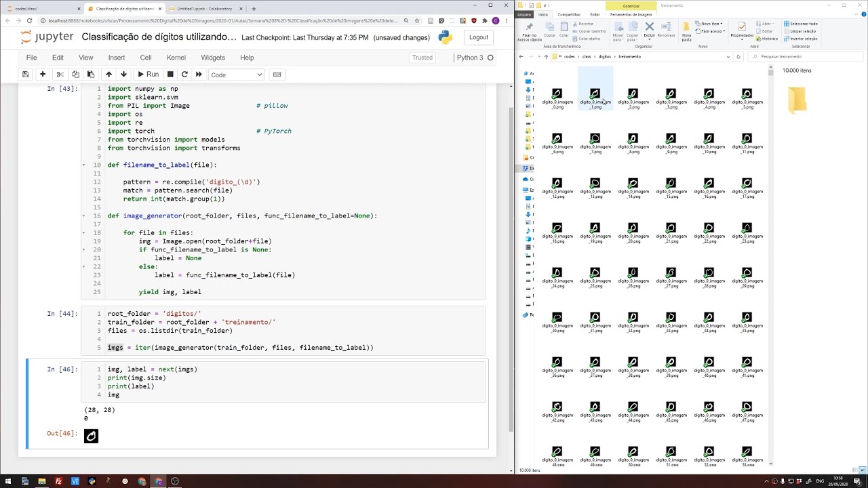This screenshot has width=868, height=488.
Task: Click the Logout button
Action: point(478,37)
